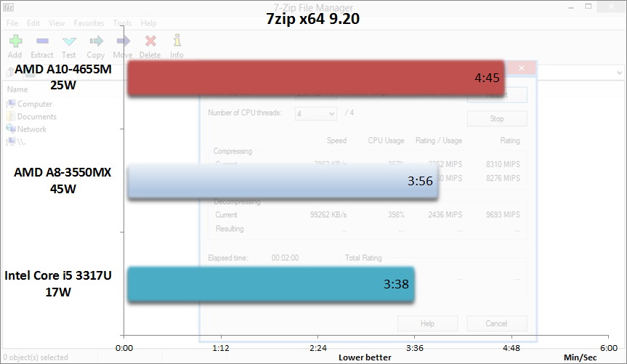Click the '2:24' axis tick label
This screenshot has width=627, height=364.
click(318, 348)
